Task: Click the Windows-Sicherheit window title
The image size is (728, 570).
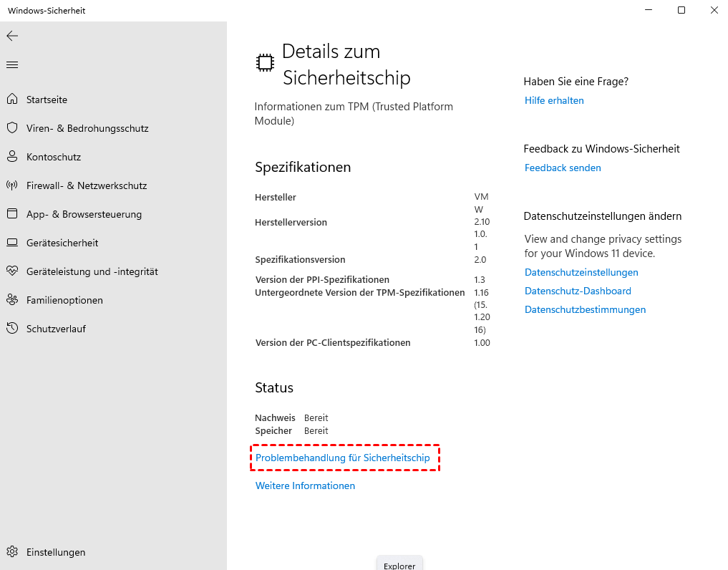Action: (47, 11)
